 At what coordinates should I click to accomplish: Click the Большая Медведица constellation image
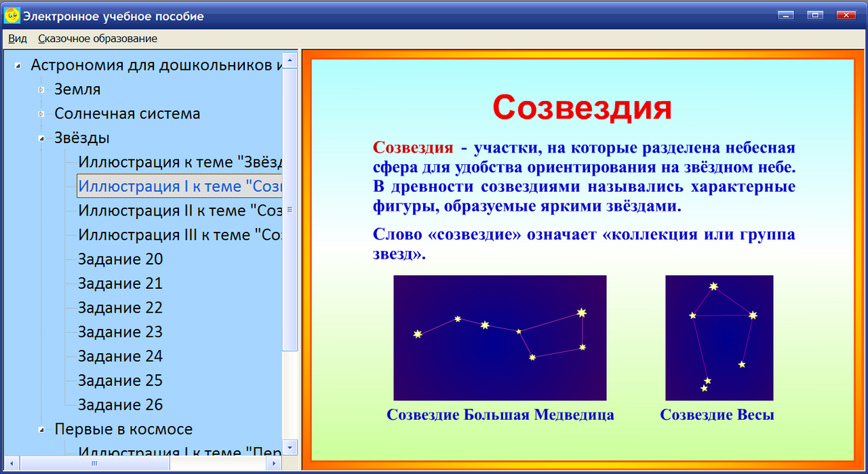pos(500,338)
